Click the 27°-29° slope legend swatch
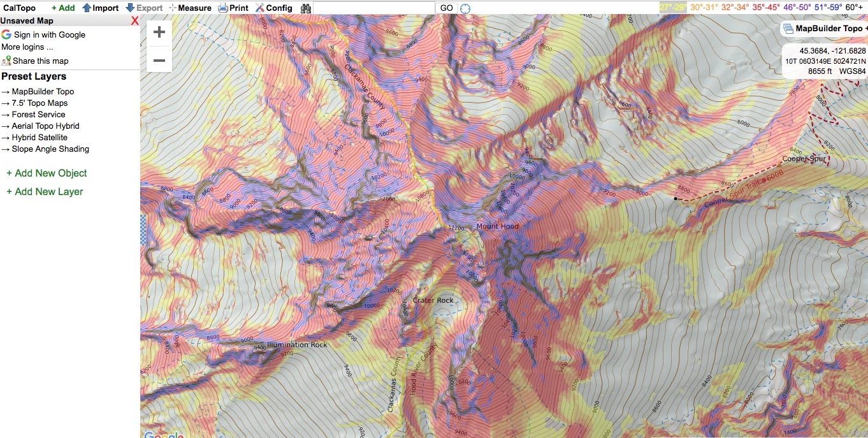Viewport: 868px width, 438px height. click(x=673, y=8)
